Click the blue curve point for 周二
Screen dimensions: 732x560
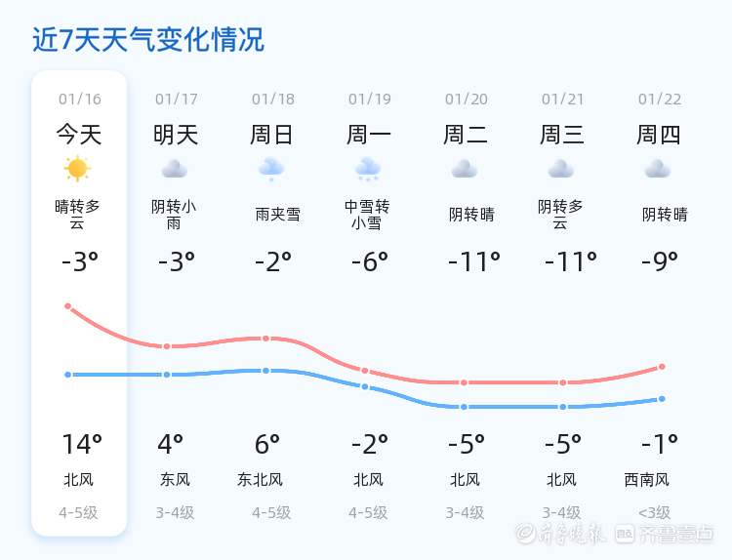pyautogui.click(x=465, y=407)
